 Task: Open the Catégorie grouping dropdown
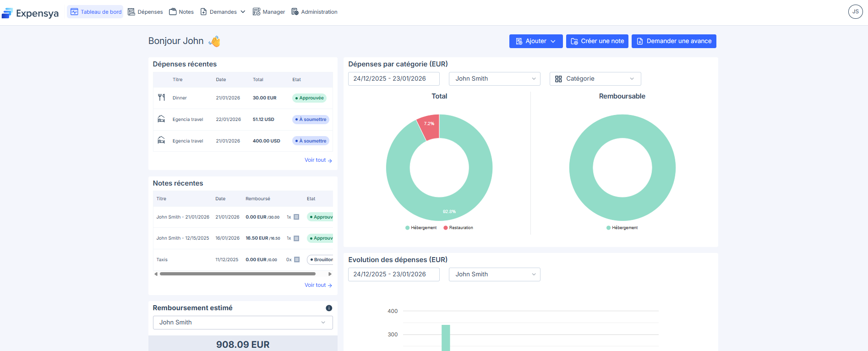(x=595, y=79)
